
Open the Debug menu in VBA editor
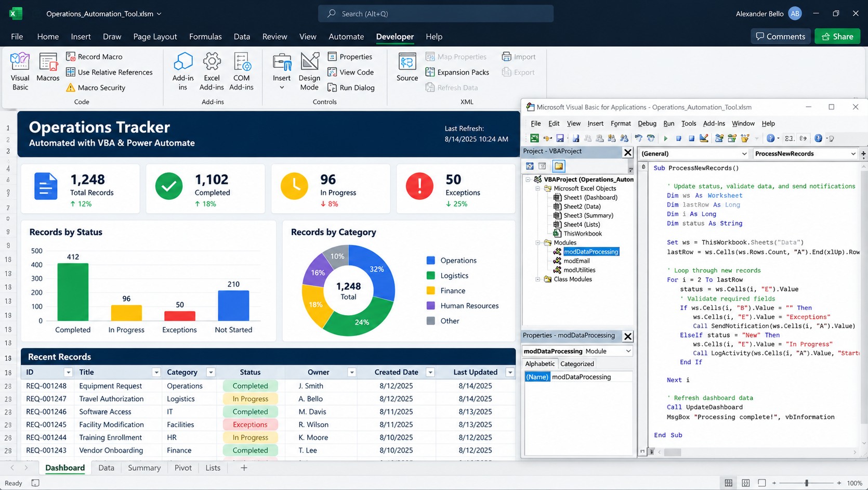[647, 123]
